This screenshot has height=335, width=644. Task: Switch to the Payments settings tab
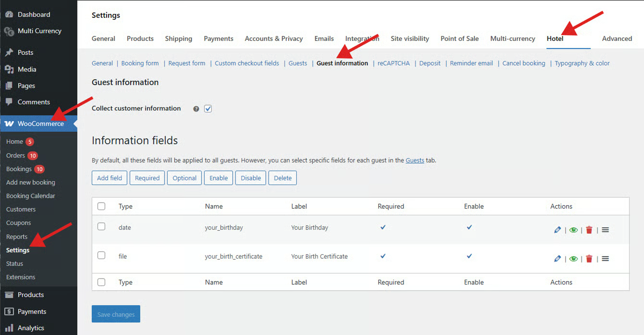coord(219,38)
